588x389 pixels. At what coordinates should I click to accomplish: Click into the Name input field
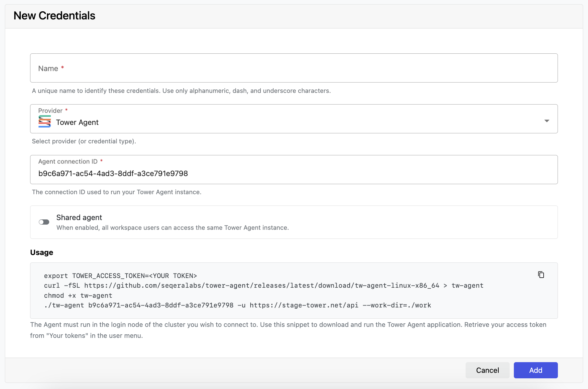(293, 68)
